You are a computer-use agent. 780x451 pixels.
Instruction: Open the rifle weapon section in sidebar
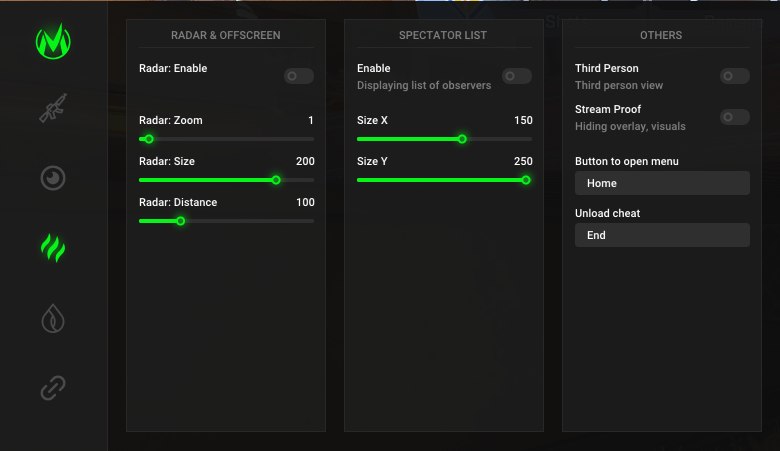click(x=53, y=108)
